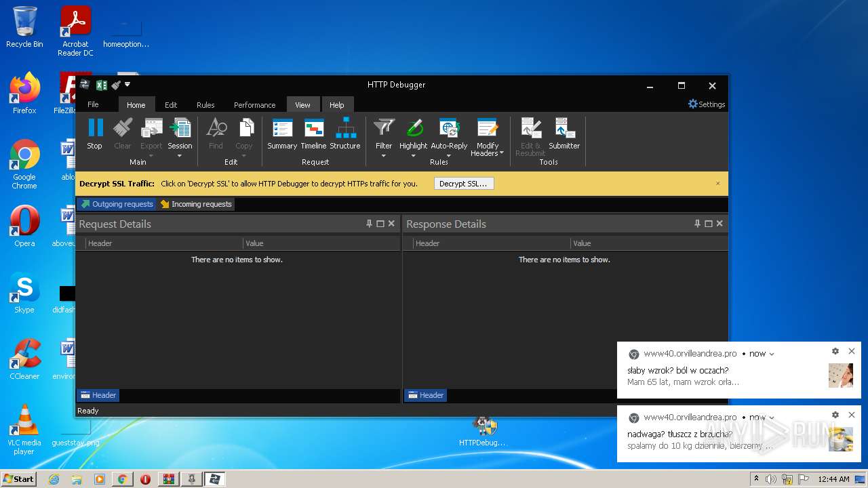Select the Skype desktop icon

pos(24,293)
